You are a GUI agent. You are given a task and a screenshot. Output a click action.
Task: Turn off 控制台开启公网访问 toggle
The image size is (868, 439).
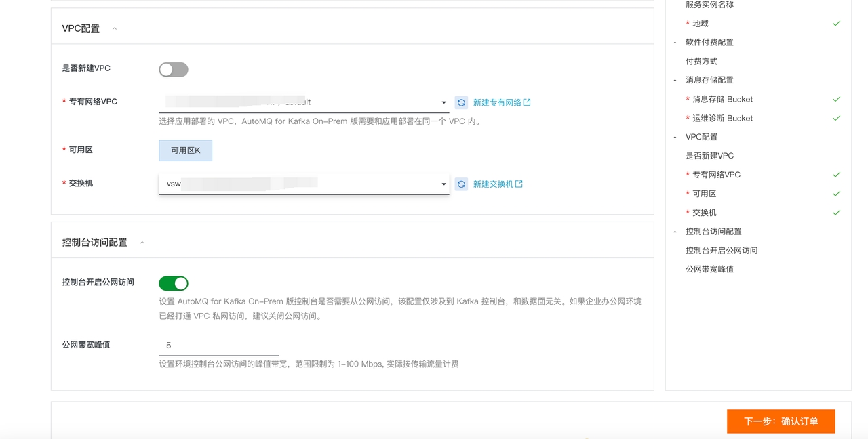(174, 283)
